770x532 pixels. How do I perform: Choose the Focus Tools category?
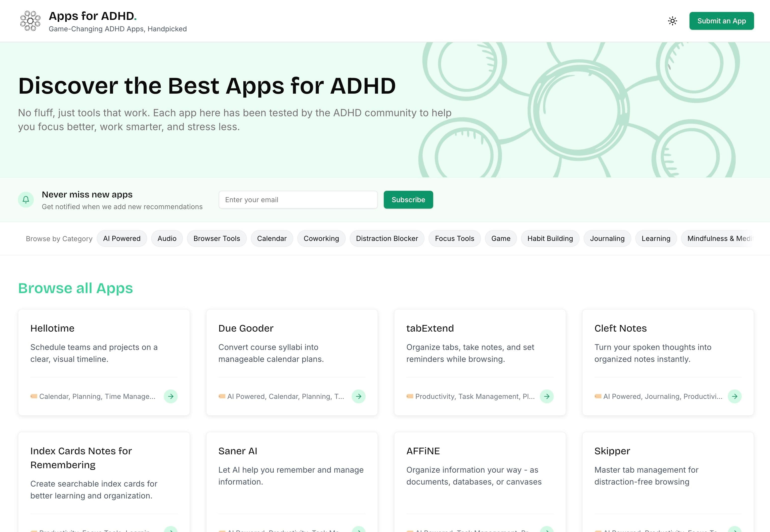tap(455, 238)
